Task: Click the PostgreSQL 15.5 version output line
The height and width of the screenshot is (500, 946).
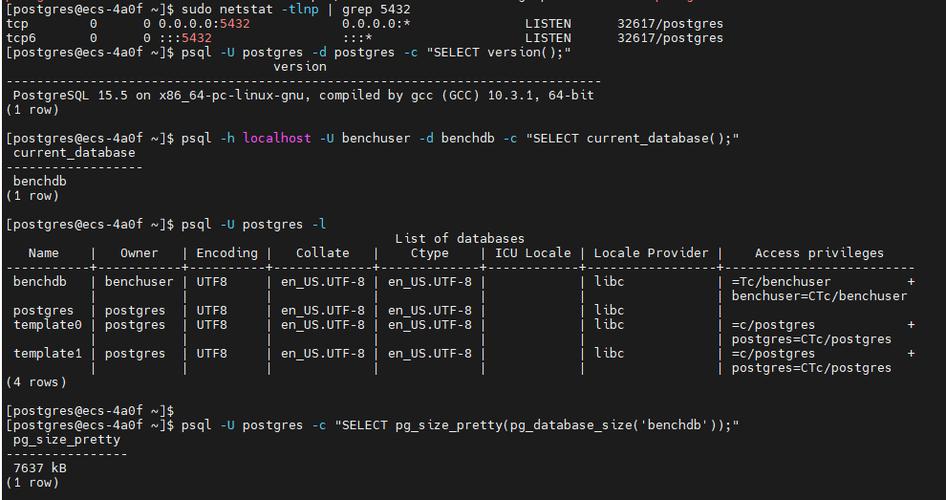Action: click(303, 95)
